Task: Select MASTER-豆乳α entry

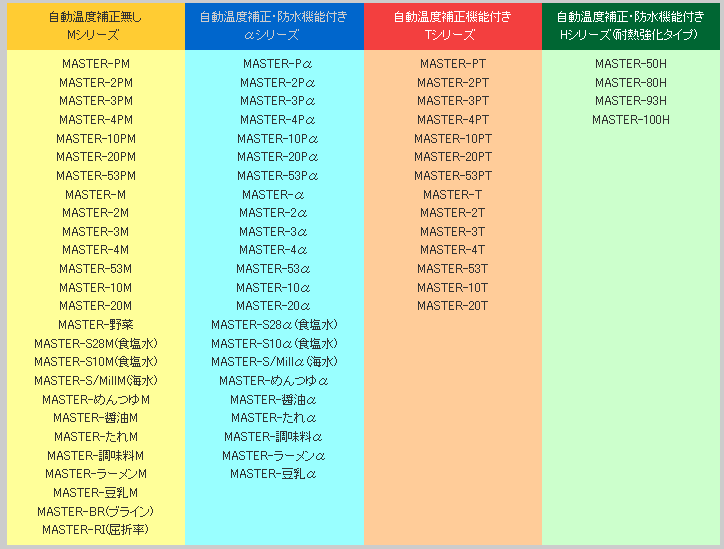Action: [273, 473]
